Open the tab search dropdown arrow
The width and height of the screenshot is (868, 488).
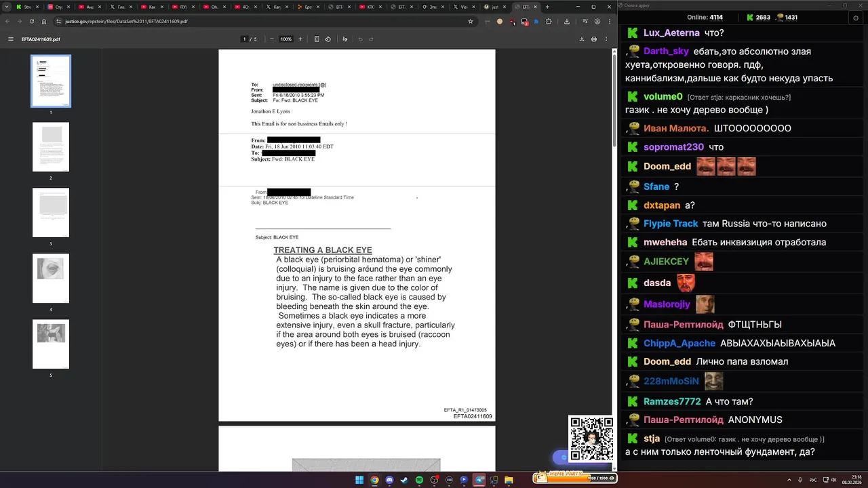[x=7, y=7]
